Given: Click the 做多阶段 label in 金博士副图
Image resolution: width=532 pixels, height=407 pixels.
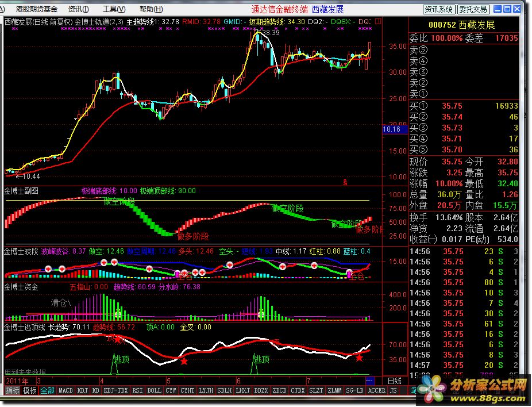Looking at the screenshot, I should click(193, 237).
